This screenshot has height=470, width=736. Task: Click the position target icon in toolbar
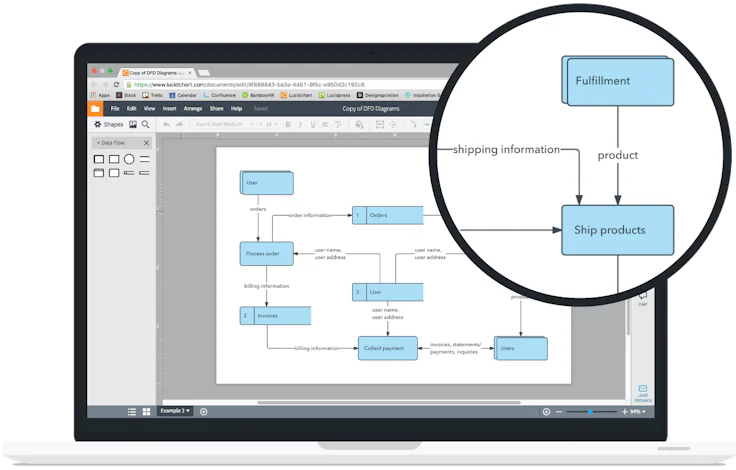pos(393,124)
